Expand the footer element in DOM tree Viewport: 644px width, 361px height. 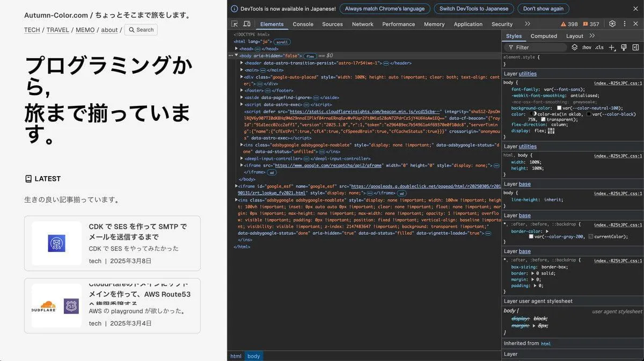(x=241, y=91)
